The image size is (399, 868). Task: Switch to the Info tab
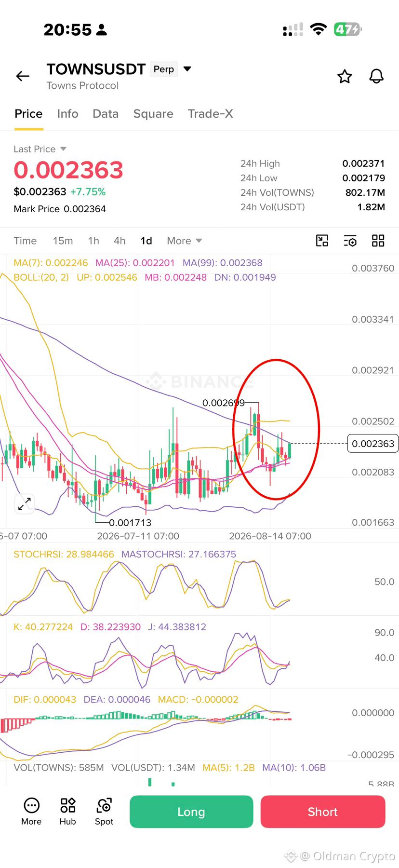pyautogui.click(x=67, y=114)
